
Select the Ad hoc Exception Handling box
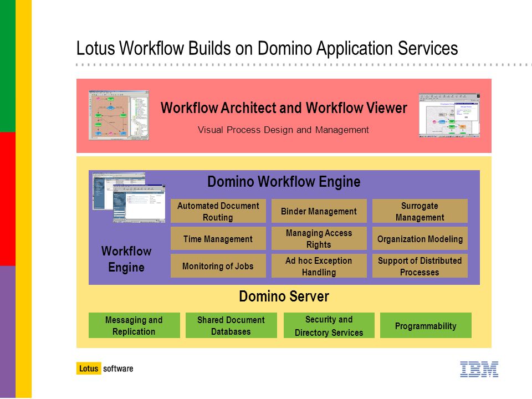pyautogui.click(x=319, y=266)
